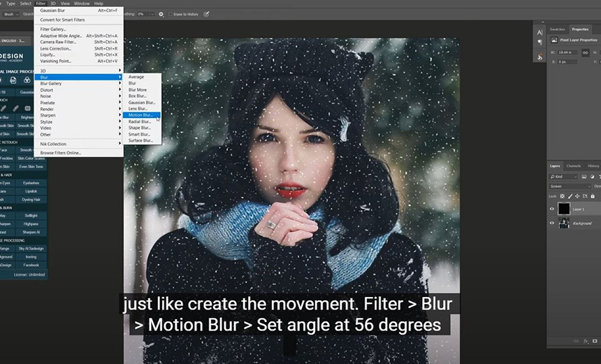
Task: Toggle visibility of the Background layer
Action: (x=552, y=224)
